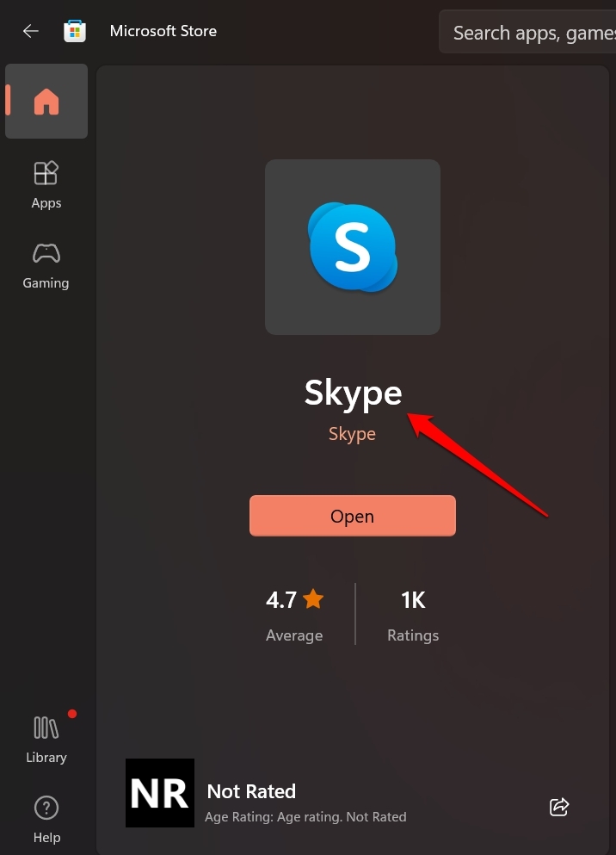Click the Age Rating Not Rated text

tap(305, 816)
